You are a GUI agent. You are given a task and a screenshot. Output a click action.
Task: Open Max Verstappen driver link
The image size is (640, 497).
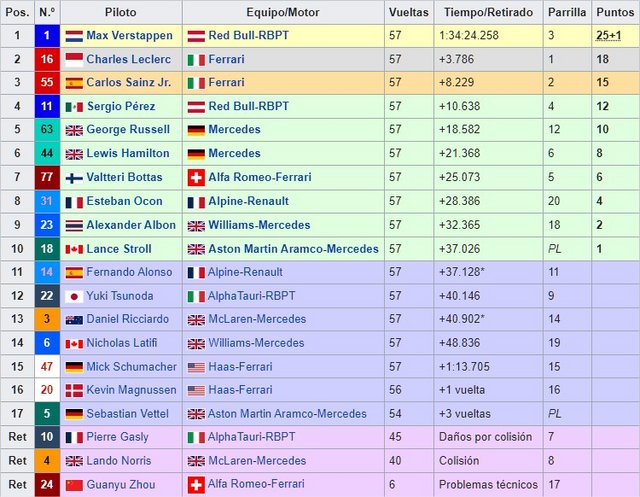129,36
